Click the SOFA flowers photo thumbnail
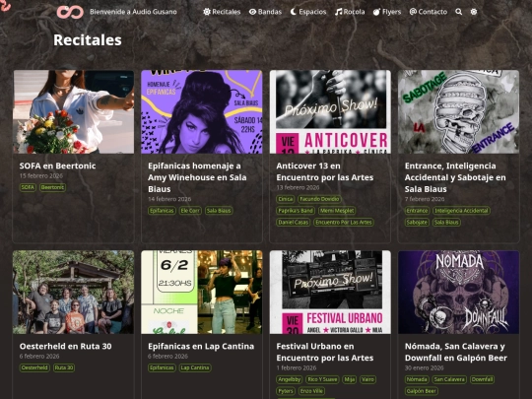The height and width of the screenshot is (399, 532). click(x=73, y=112)
